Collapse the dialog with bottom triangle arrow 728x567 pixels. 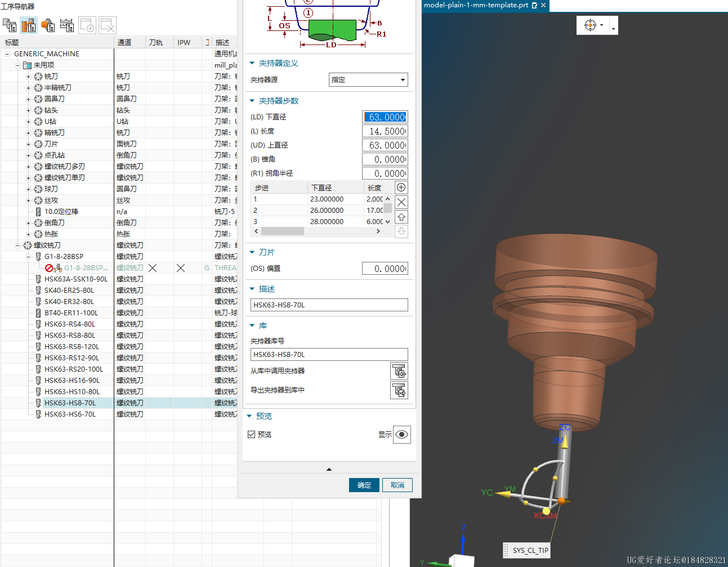tap(329, 469)
